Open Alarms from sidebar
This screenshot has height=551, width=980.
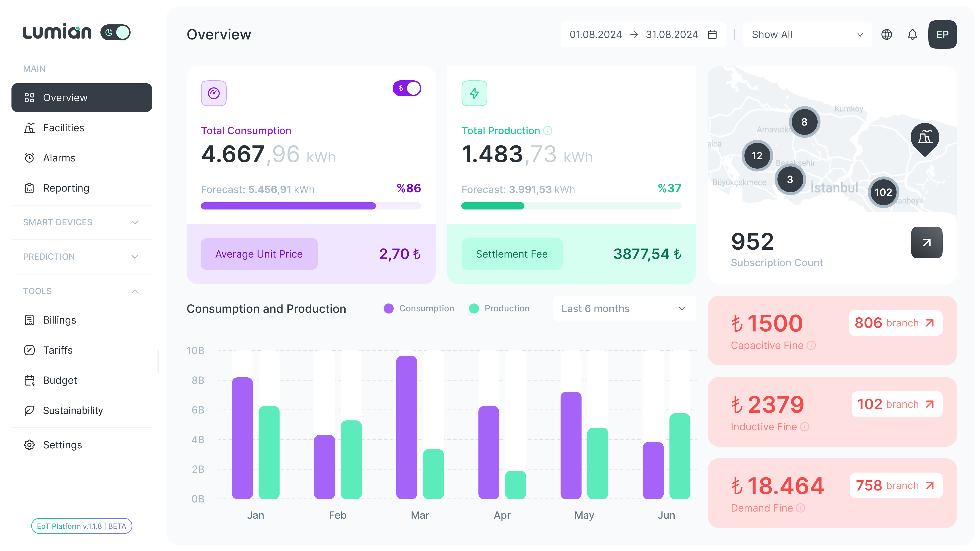[x=82, y=158]
